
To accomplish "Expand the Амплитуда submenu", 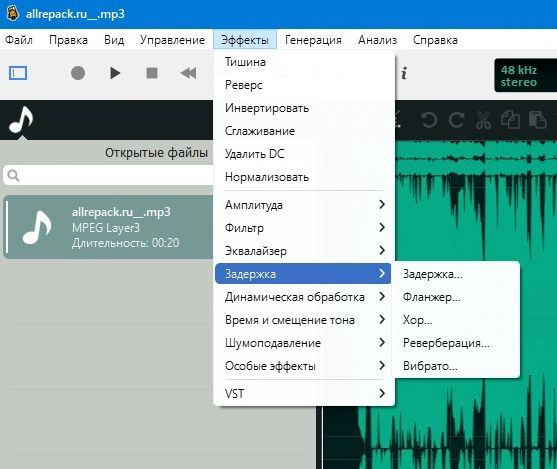I will pyautogui.click(x=304, y=205).
